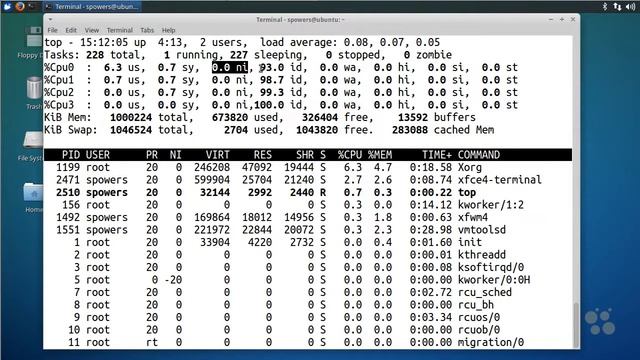This screenshot has width=640, height=360.
Task: Open the Terminal menu
Action: [x=120, y=30]
